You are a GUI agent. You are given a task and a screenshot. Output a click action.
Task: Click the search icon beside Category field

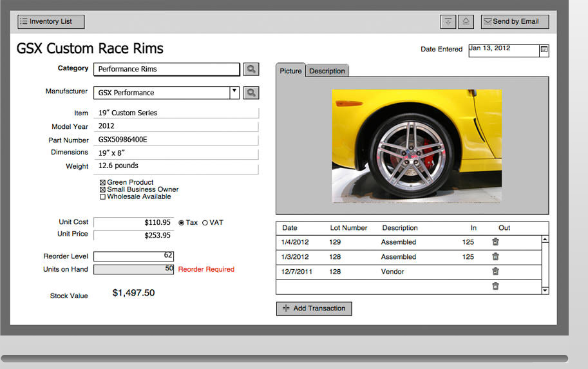coord(251,69)
